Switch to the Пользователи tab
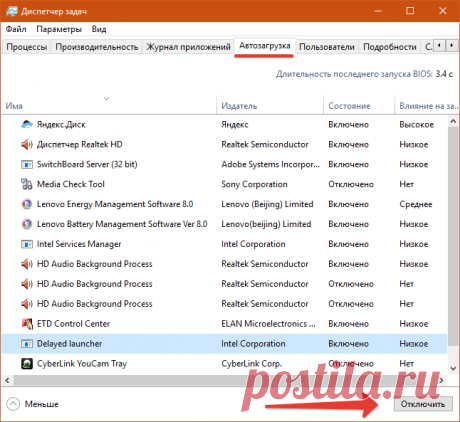The width and height of the screenshot is (460, 422). pyautogui.click(x=327, y=47)
